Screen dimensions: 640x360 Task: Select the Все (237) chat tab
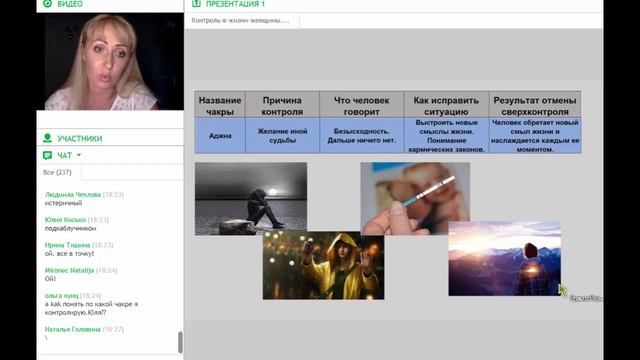pyautogui.click(x=57, y=172)
